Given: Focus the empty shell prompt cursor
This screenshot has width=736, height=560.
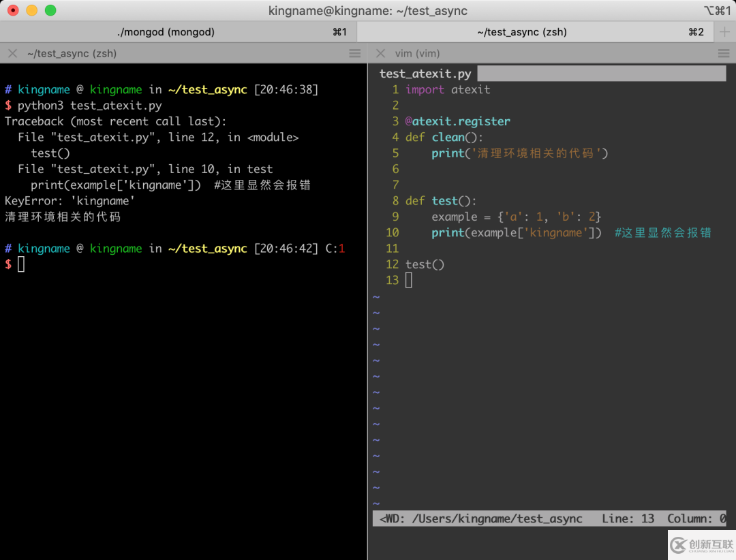Looking at the screenshot, I should tap(21, 264).
